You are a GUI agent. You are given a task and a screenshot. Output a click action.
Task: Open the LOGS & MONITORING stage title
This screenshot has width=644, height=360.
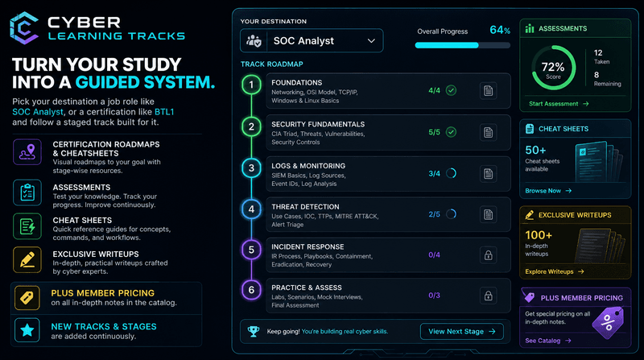[x=308, y=166]
